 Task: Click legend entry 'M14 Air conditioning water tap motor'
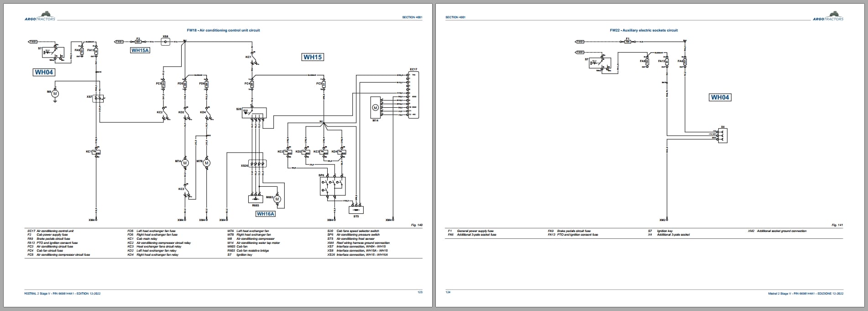click(x=254, y=243)
